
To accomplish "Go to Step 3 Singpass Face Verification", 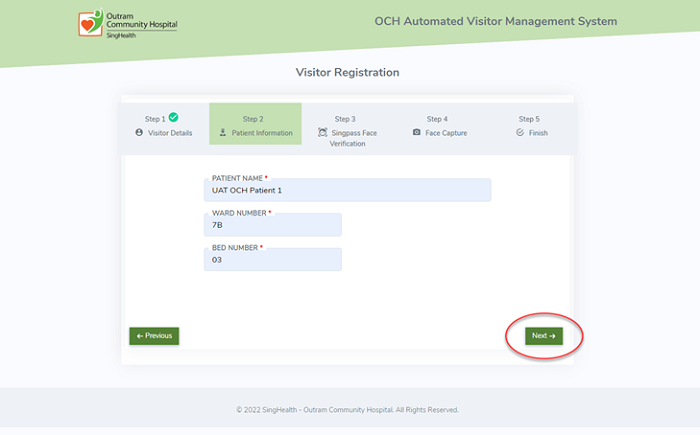I will (347, 130).
